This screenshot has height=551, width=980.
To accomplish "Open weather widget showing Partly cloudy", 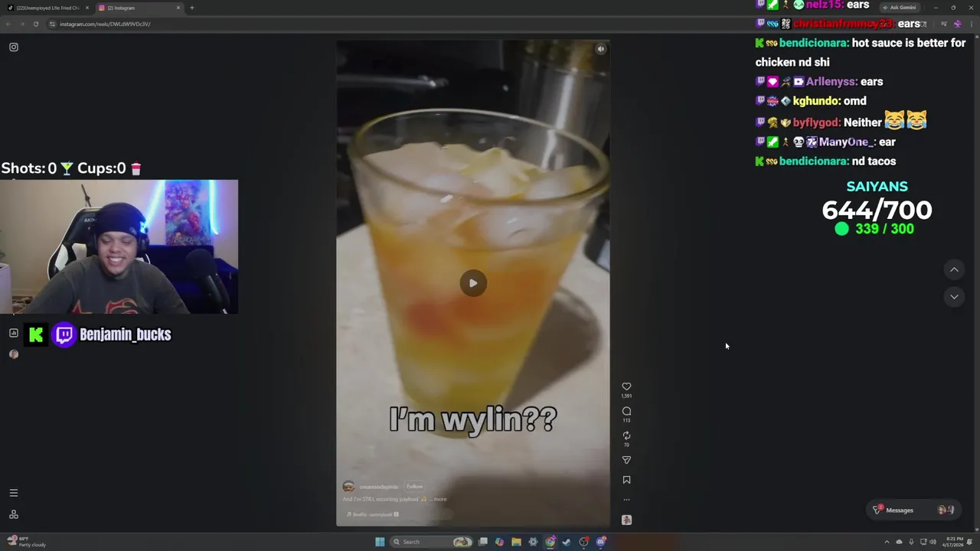I will coord(27,542).
